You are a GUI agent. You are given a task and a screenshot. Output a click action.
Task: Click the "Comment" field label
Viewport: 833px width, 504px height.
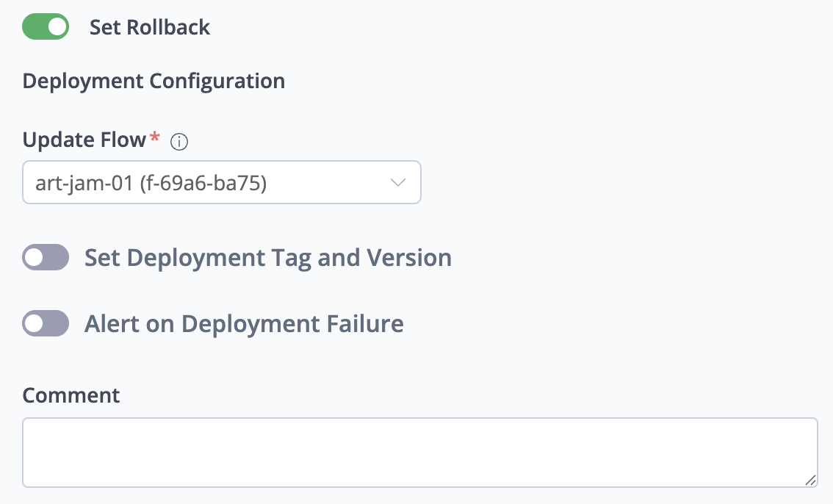(71, 395)
